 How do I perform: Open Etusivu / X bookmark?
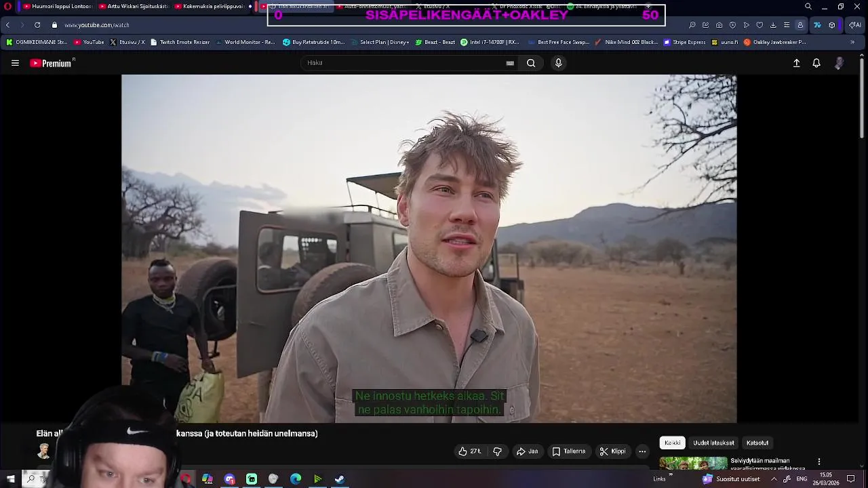[127, 42]
